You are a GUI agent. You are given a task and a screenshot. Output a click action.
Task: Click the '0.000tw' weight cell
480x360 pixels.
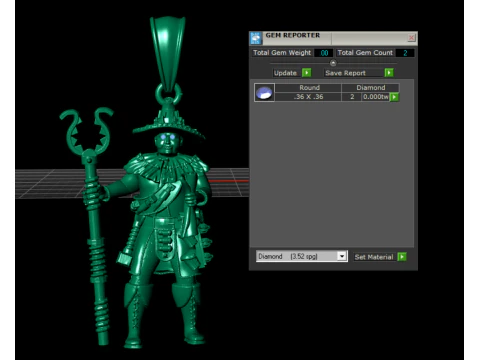(376, 97)
